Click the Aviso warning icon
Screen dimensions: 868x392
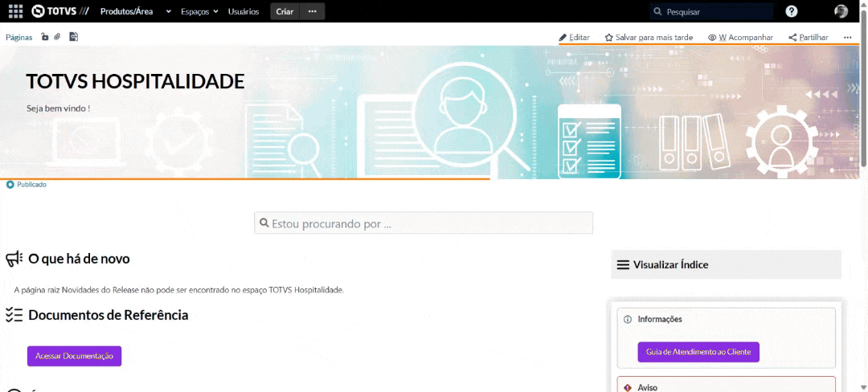click(x=627, y=387)
